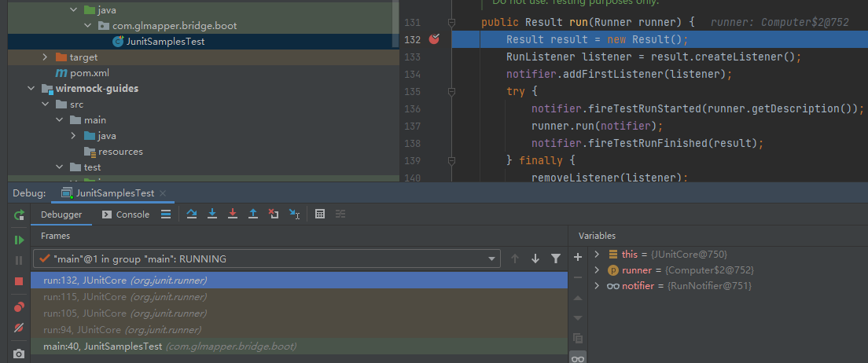Select next frame with down arrow
The image size is (868, 363).
click(535, 258)
